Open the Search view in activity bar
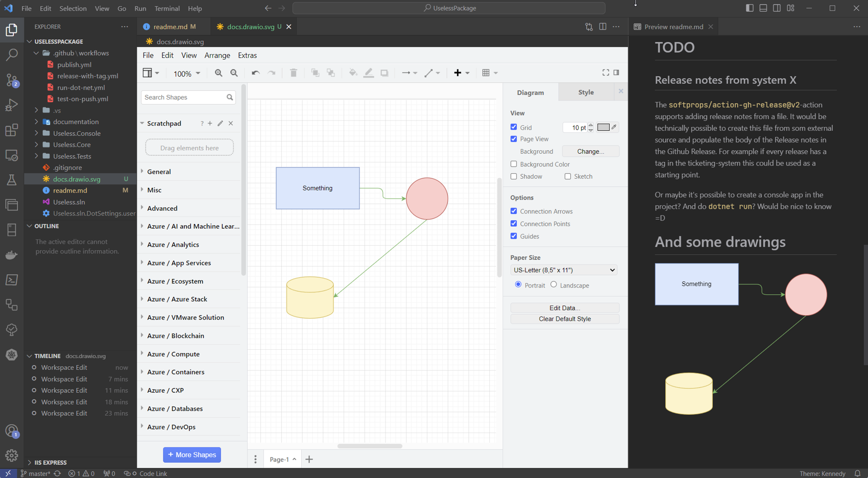This screenshot has width=868, height=478. pyautogui.click(x=11, y=54)
